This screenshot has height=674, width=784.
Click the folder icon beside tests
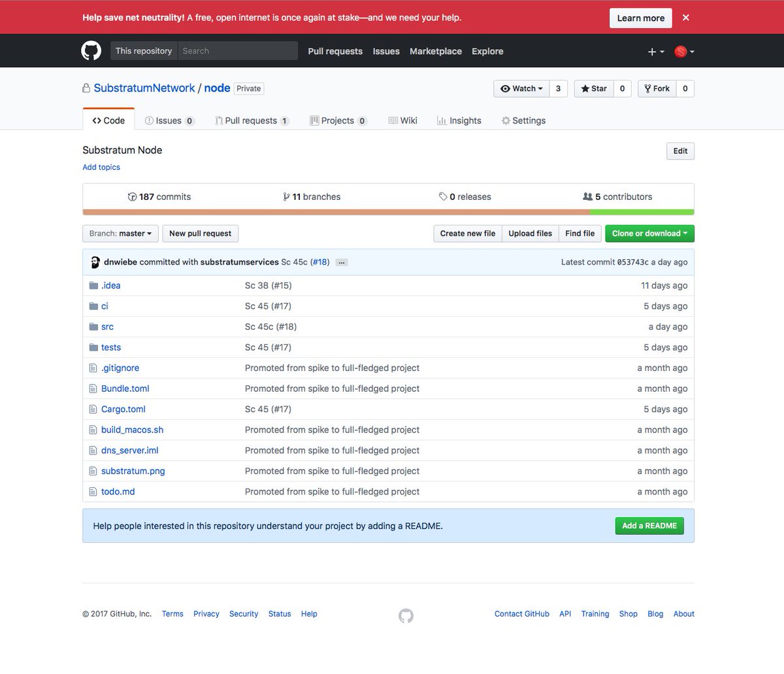coord(93,347)
